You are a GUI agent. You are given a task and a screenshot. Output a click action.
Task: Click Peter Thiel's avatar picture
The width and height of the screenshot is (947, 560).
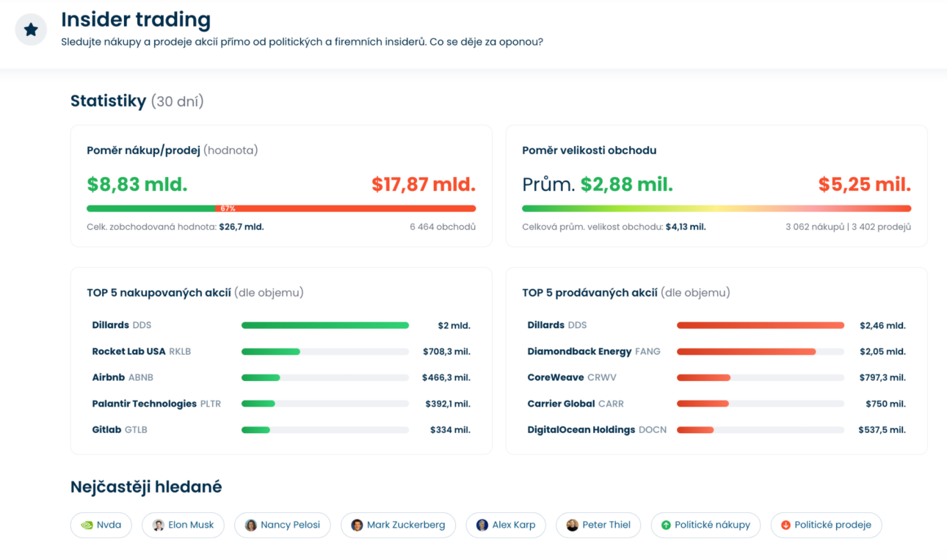click(x=573, y=525)
